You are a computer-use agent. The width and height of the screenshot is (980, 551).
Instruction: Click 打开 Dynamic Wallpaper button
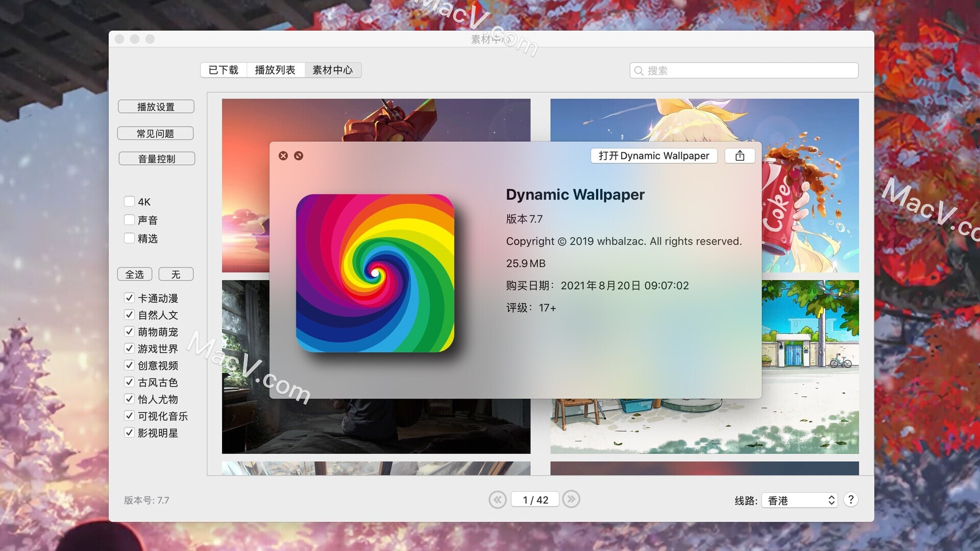click(654, 156)
